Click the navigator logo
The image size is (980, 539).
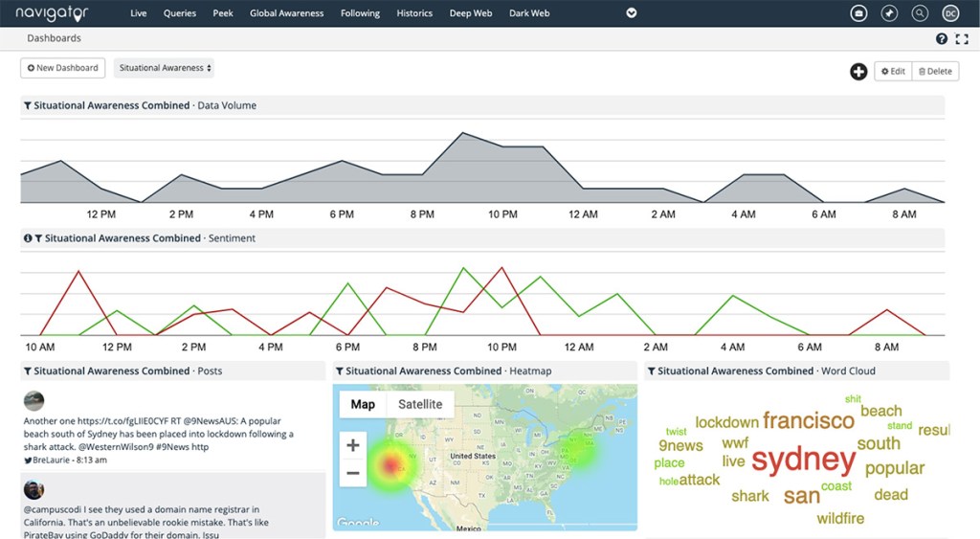point(52,13)
